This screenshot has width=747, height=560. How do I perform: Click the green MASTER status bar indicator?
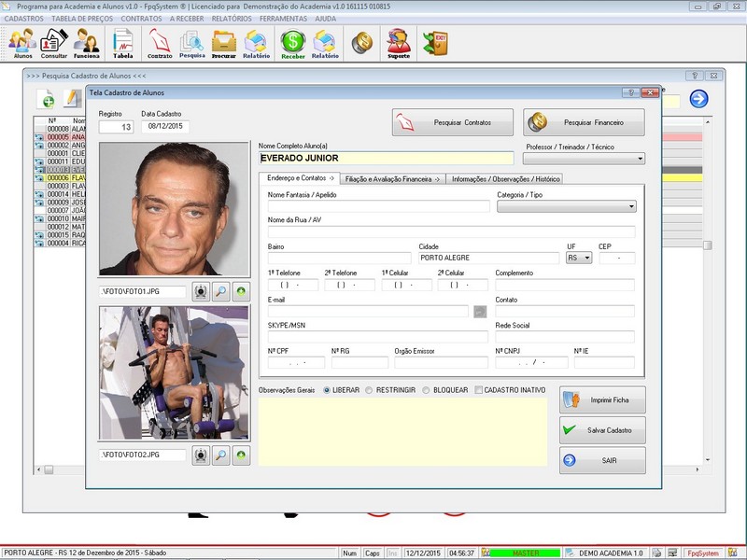tap(526, 553)
